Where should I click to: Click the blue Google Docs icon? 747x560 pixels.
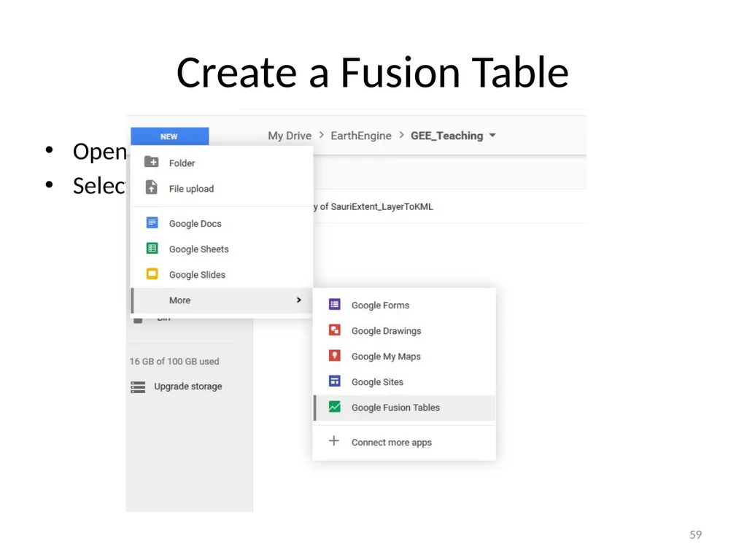point(152,223)
